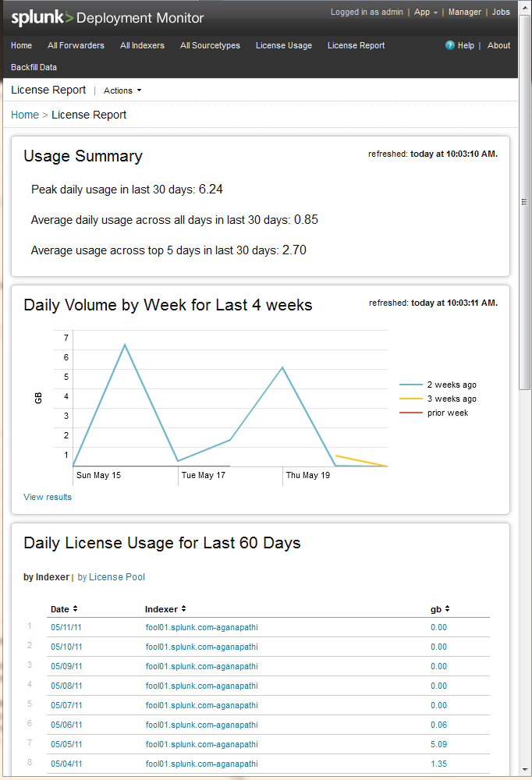
Task: Click indexer name in 05/11/11 row
Action: [201, 627]
